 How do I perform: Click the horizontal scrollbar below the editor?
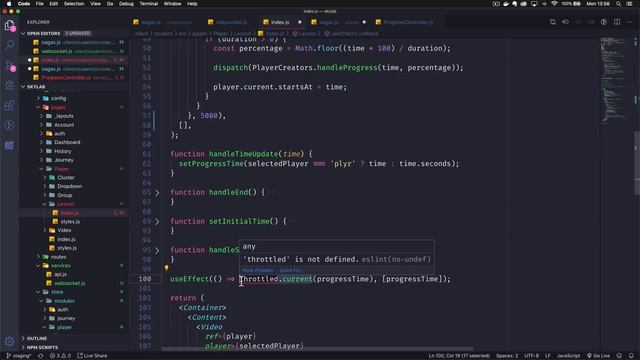[318, 349]
